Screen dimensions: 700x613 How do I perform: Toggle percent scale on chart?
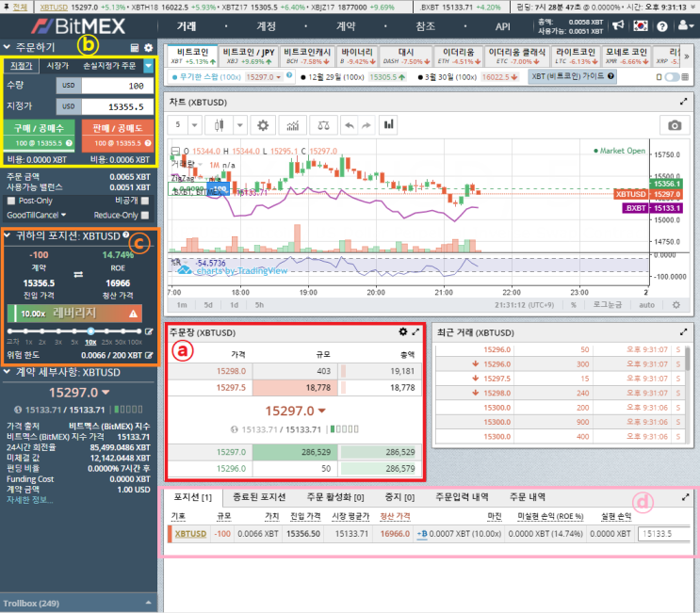[x=574, y=305]
